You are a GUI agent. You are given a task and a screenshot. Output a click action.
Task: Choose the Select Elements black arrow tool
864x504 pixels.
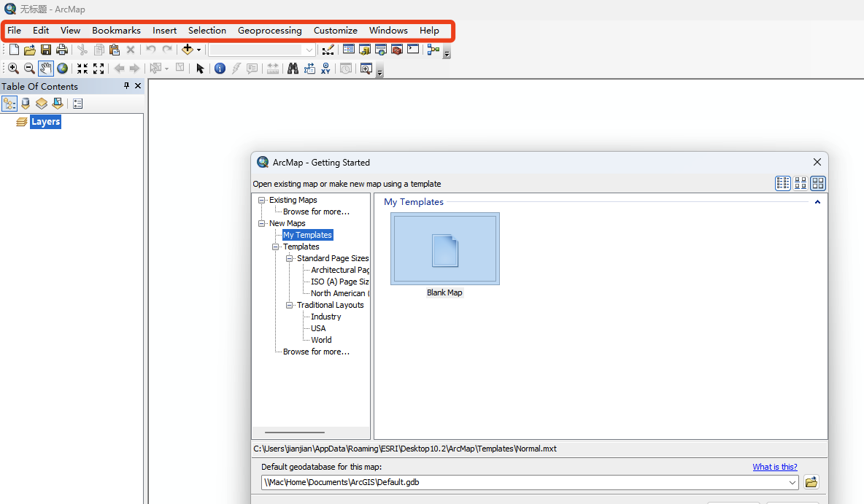coord(200,69)
